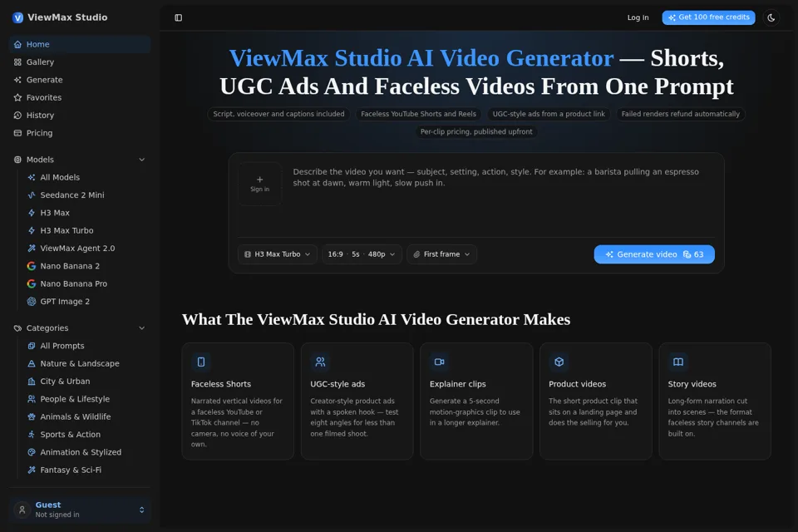Open the UGC-style ads card
The image size is (798, 532).
click(357, 401)
